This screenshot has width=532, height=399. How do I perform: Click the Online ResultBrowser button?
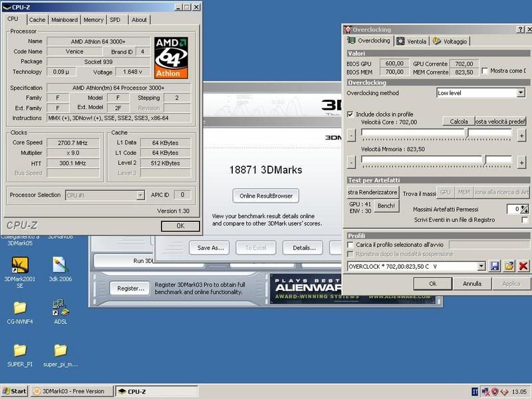[265, 196]
